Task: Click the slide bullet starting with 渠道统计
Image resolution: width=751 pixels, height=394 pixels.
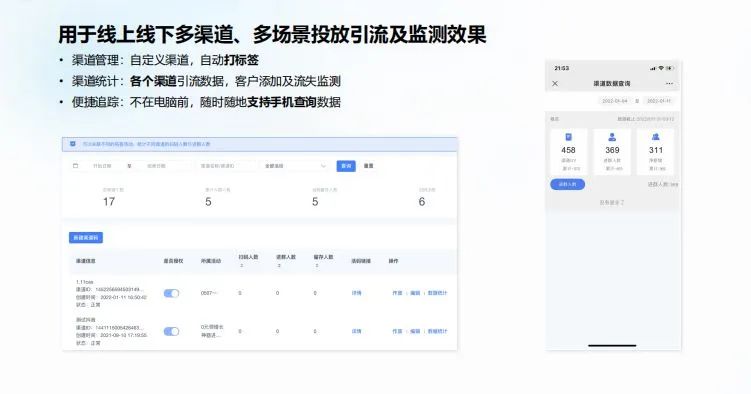Action: (206, 81)
